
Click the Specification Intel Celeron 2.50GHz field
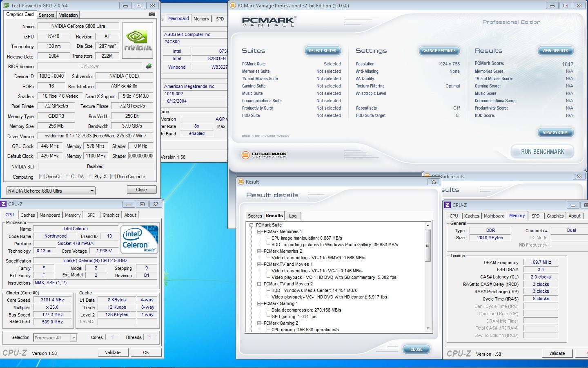tap(95, 260)
